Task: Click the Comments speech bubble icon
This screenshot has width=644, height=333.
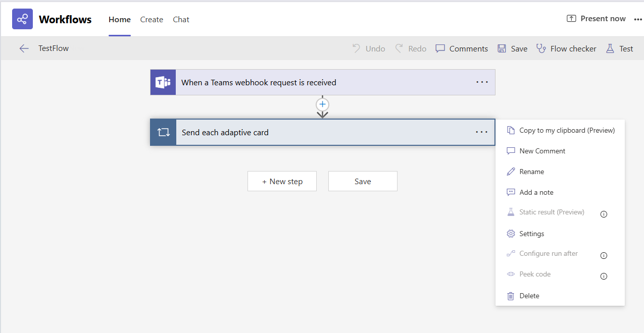Action: pyautogui.click(x=440, y=48)
